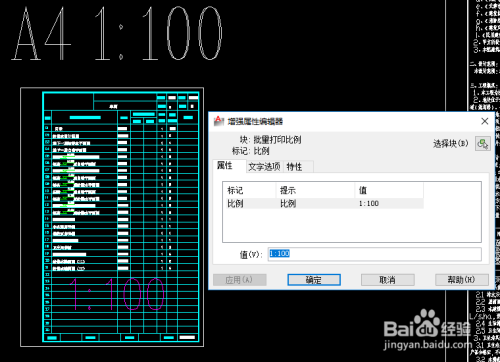This screenshot has height=362, width=500.
Task: Open help with 帮助(H) button
Action: coord(462,280)
